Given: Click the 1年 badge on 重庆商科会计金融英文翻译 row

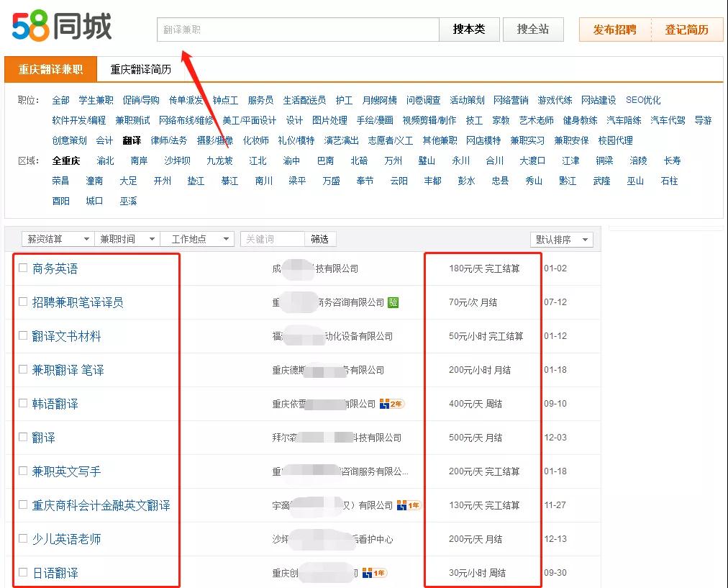Looking at the screenshot, I should click(x=408, y=505).
